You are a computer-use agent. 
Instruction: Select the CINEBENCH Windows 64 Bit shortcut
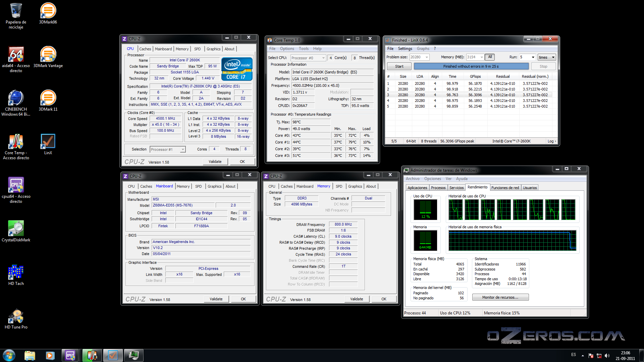pos(16,103)
